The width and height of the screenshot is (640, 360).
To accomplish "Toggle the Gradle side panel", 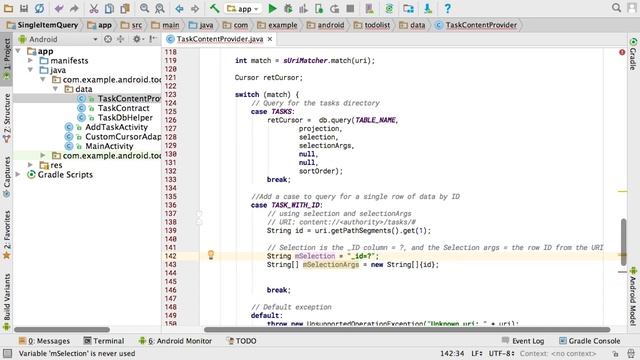I will [x=633, y=54].
